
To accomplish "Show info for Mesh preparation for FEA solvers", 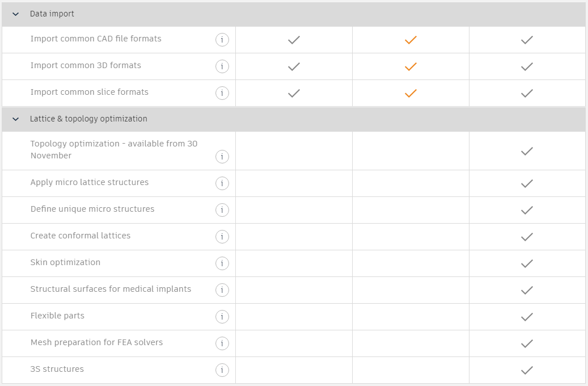I will point(222,343).
